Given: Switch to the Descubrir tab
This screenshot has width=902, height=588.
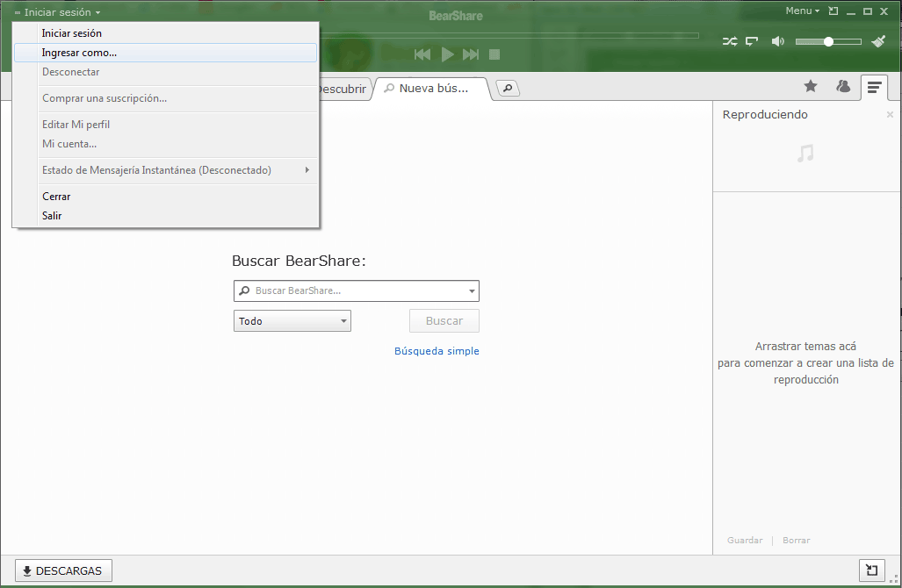Looking at the screenshot, I should point(343,90).
